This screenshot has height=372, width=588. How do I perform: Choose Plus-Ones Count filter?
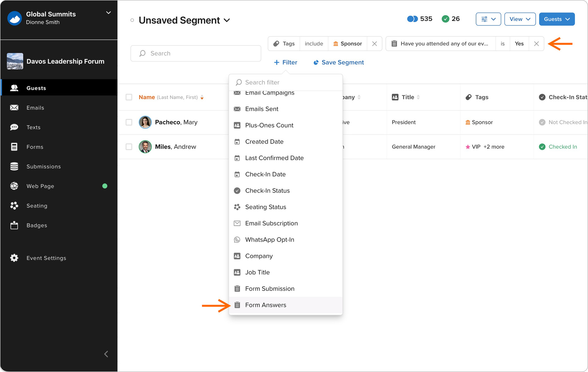tap(286, 125)
